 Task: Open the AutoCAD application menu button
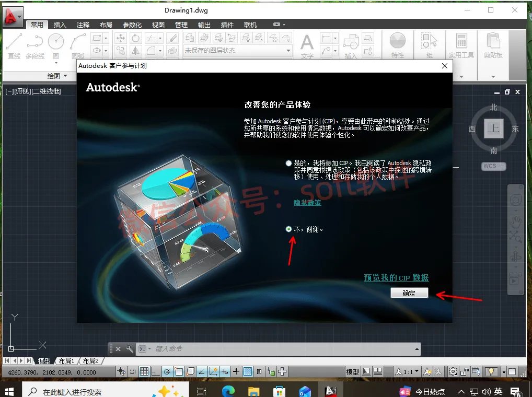(x=13, y=16)
